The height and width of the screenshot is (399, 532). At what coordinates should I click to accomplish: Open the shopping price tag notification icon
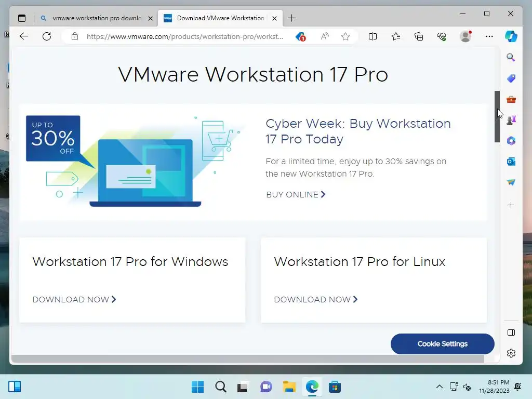pos(301,36)
